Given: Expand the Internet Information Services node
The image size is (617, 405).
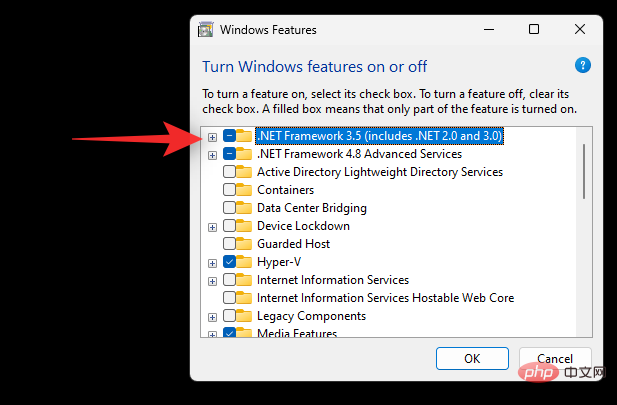Looking at the screenshot, I should (x=212, y=280).
